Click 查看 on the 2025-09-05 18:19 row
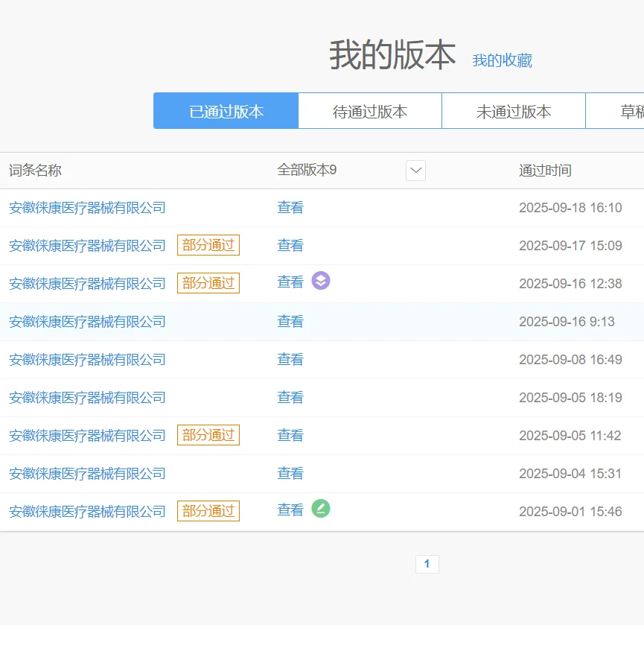 coord(290,396)
